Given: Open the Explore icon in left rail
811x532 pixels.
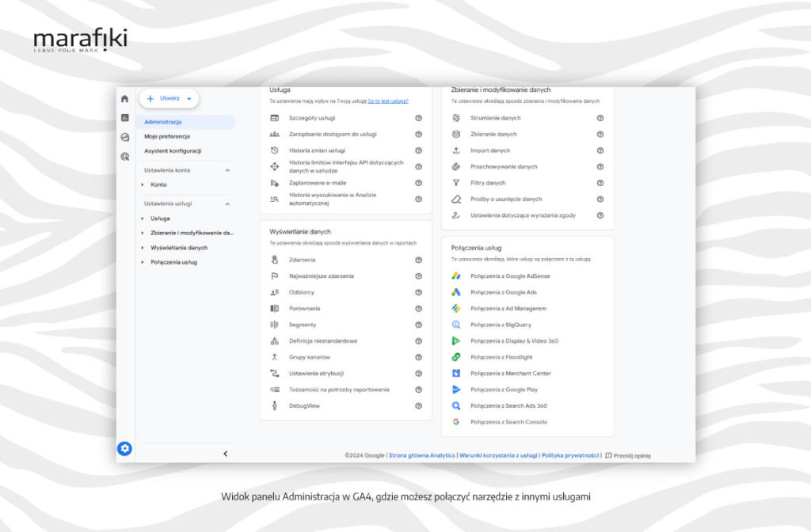Looking at the screenshot, I should point(124,137).
